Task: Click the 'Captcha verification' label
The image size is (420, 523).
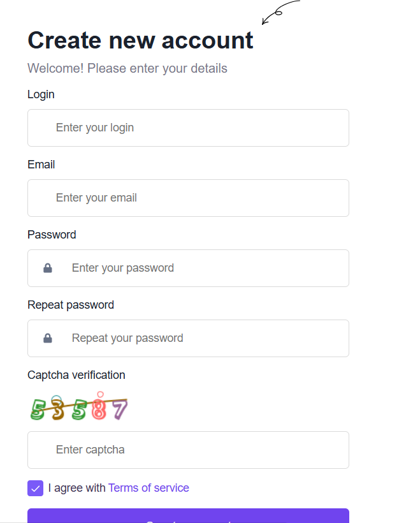Action: (76, 375)
